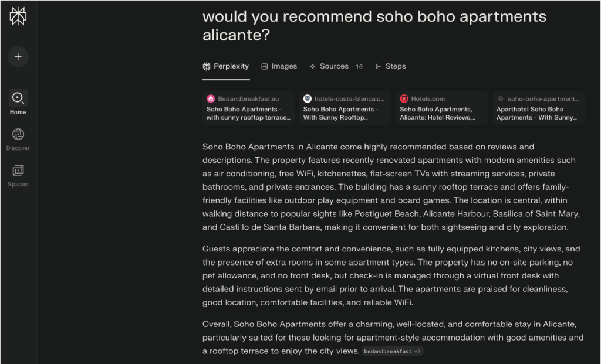Click the Bedandbreakfast.eu favicon icon
Image resolution: width=601 pixels, height=364 pixels.
(x=211, y=99)
